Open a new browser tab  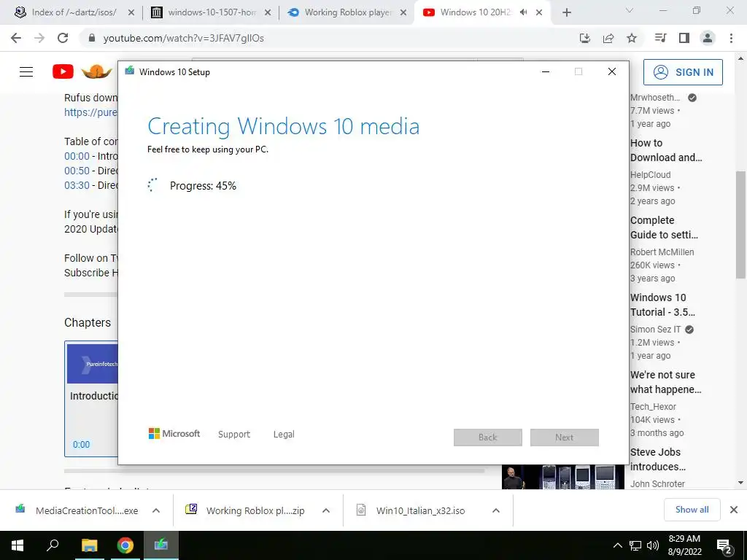[x=566, y=13]
